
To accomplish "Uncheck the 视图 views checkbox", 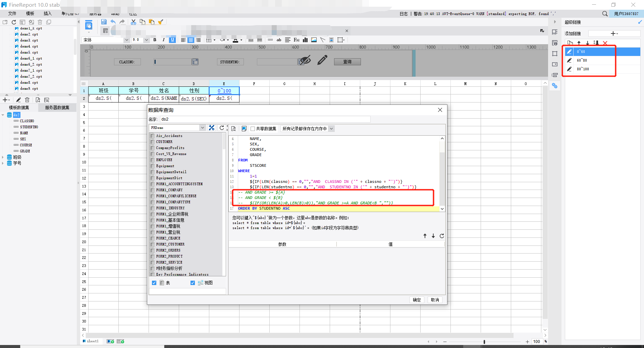I will 193,283.
